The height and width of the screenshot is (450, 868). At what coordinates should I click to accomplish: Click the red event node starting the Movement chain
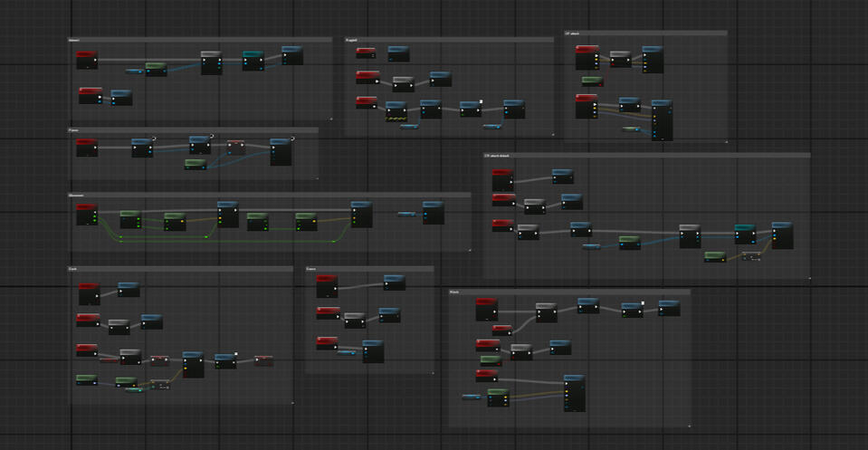coord(87,215)
